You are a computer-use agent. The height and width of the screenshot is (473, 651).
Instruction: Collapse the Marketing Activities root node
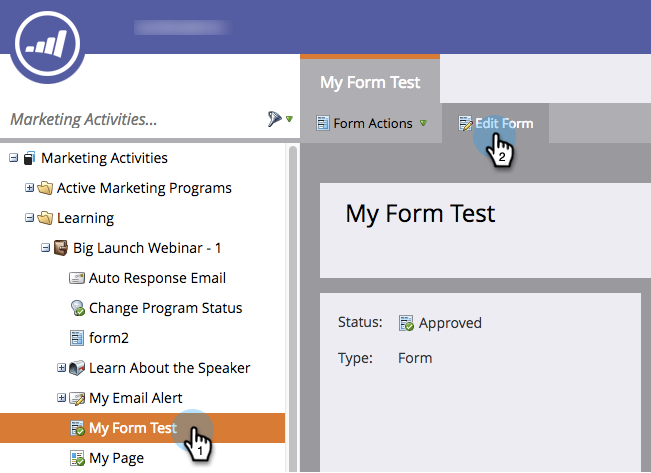(x=14, y=158)
